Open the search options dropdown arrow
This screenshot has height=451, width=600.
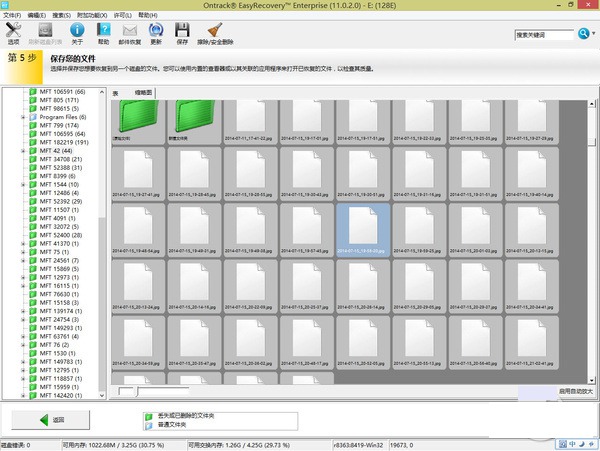593,33
